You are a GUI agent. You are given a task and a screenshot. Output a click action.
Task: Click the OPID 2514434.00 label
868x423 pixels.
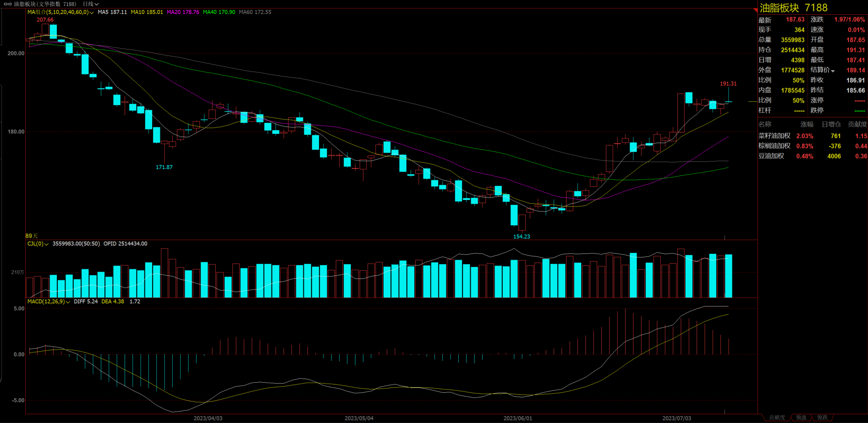(125, 244)
